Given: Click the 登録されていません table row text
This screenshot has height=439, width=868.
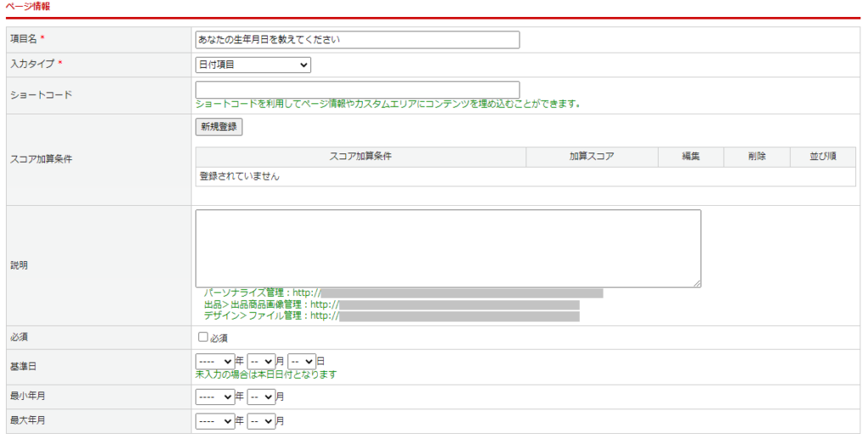Looking at the screenshot, I should (240, 176).
